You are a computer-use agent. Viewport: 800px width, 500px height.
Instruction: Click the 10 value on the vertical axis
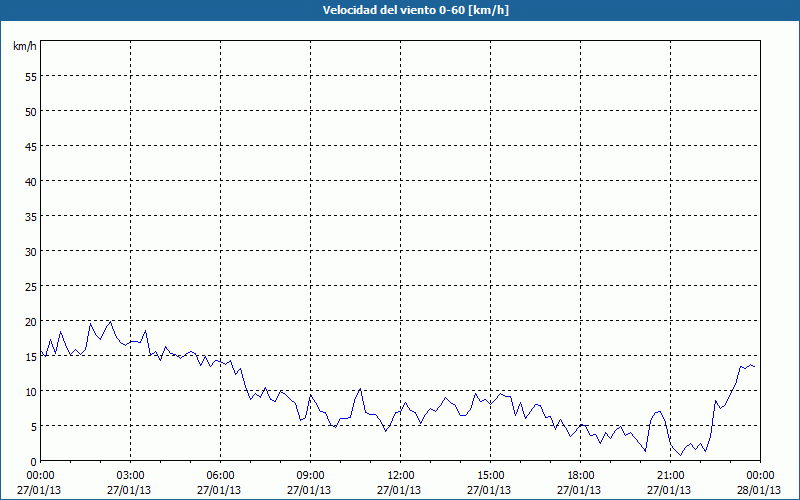[x=31, y=391]
